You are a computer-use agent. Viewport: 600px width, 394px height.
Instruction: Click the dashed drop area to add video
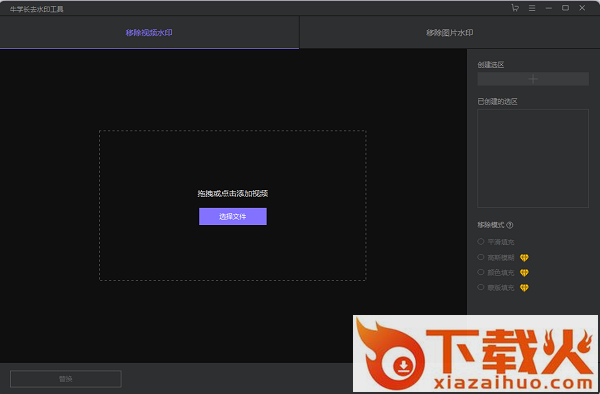pyautogui.click(x=233, y=161)
